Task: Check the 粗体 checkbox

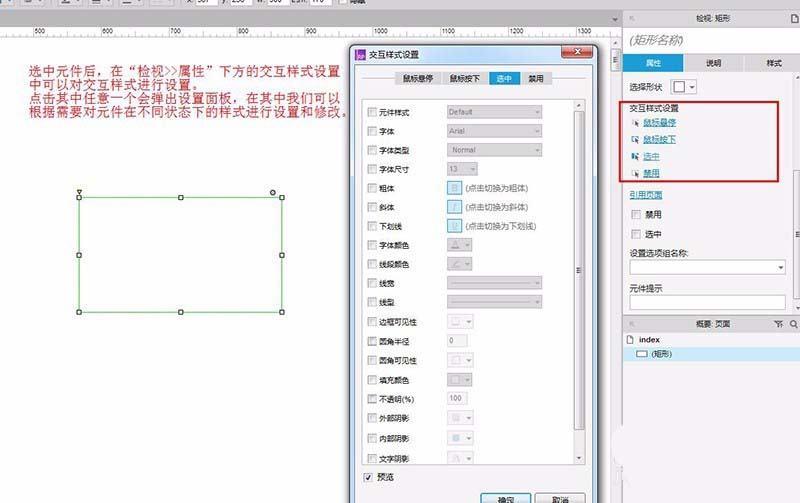Action: 372,188
